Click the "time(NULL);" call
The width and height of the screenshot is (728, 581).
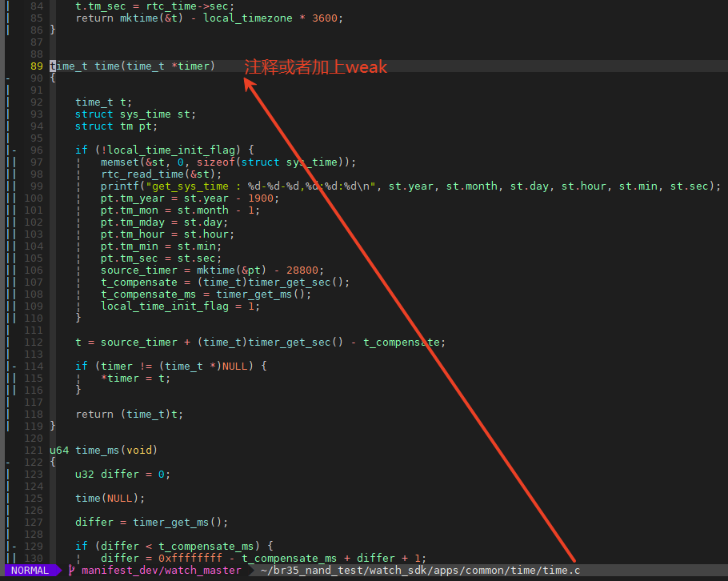click(x=110, y=499)
